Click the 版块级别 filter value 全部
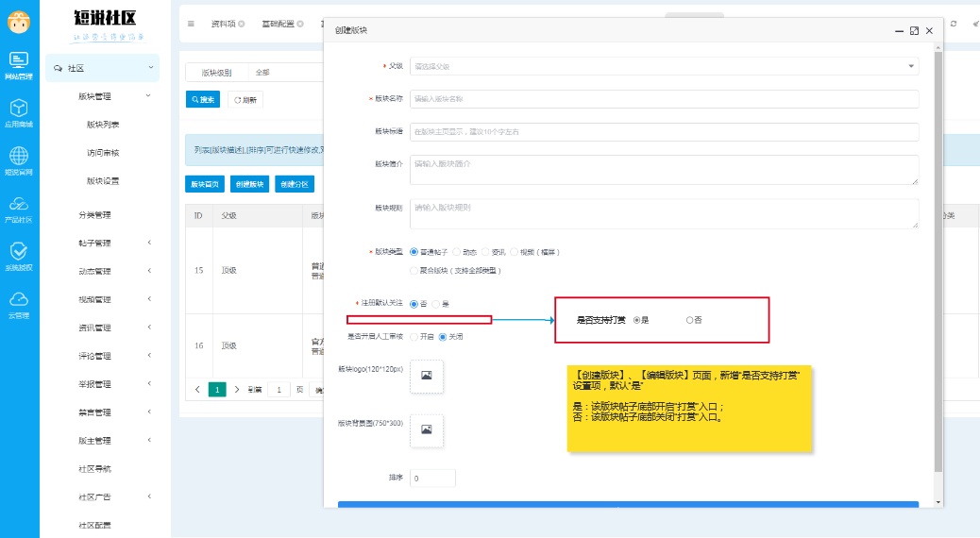 (x=262, y=73)
